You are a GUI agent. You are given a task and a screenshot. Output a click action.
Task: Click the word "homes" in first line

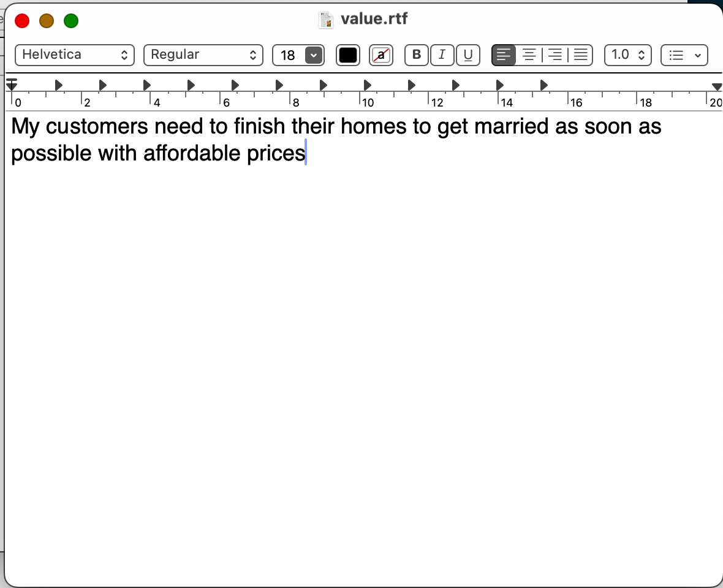[x=374, y=126]
